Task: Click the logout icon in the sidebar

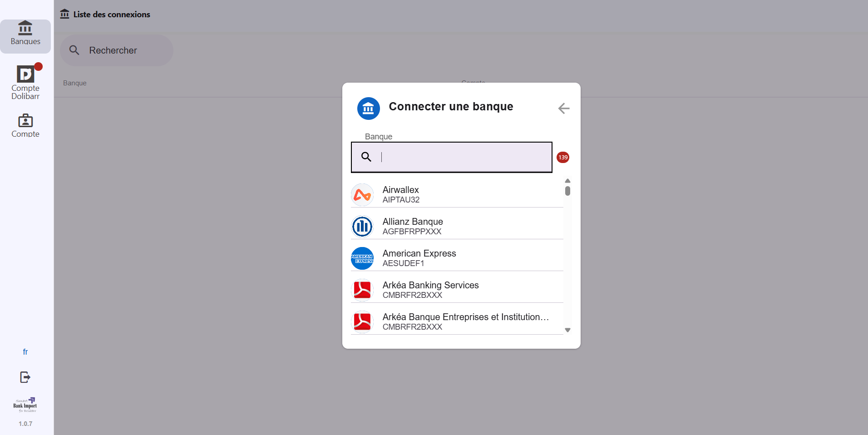Action: [25, 377]
